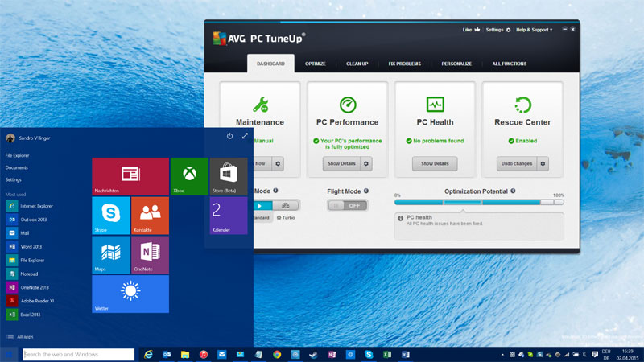The image size is (644, 362).
Task: Open the Wetter weather tile
Action: coord(130,294)
